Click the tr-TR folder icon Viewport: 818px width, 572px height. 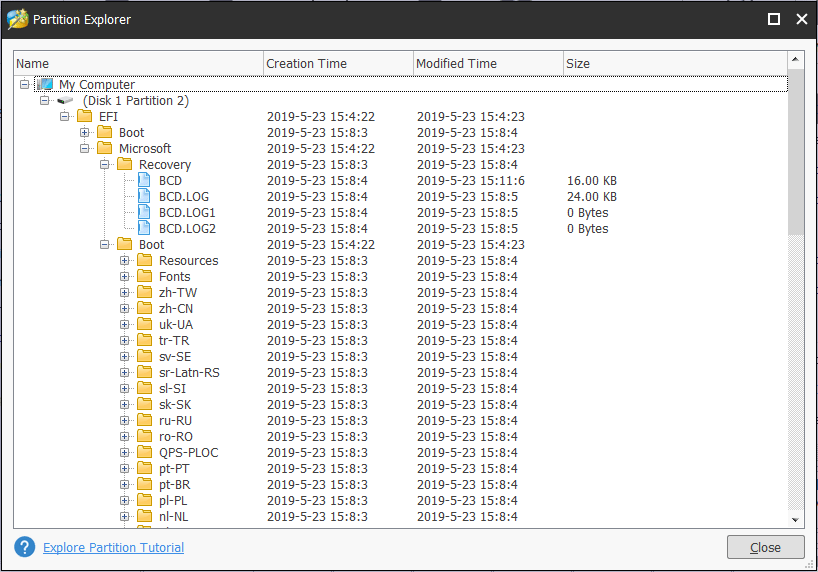tap(145, 340)
